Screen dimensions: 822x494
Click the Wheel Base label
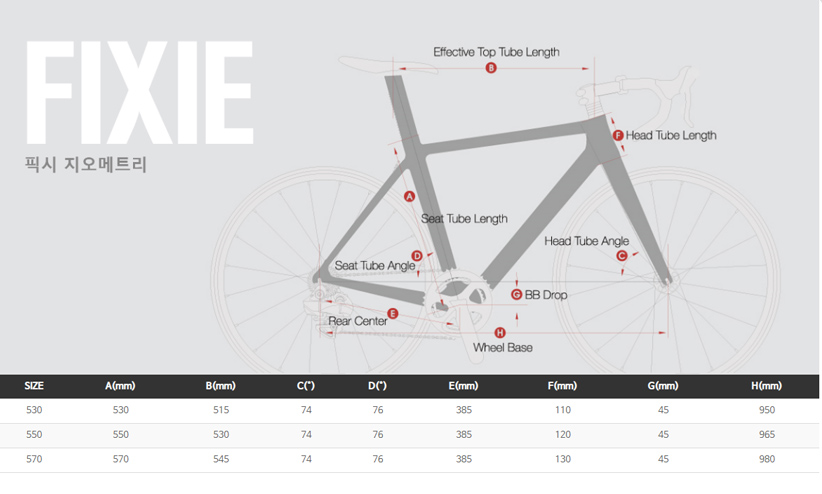tap(502, 347)
